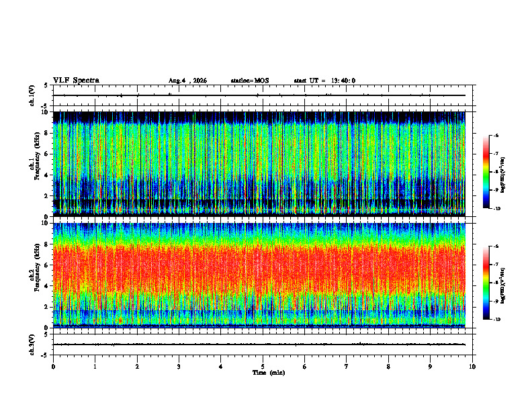Click the "7" tick label on the time axis
This screenshot has height=411, width=532.
(347, 367)
